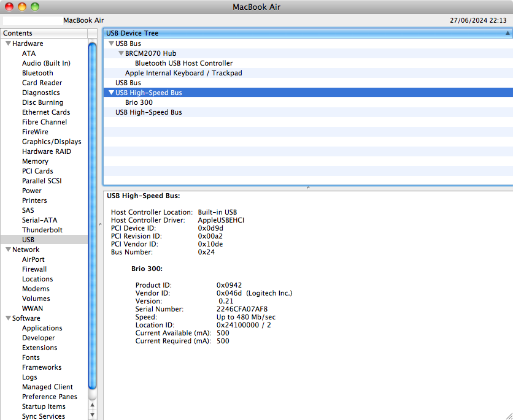Screen dimensions: 513x420
Task: Collapse the BRCM2070 Hub node
Action: [x=121, y=53]
